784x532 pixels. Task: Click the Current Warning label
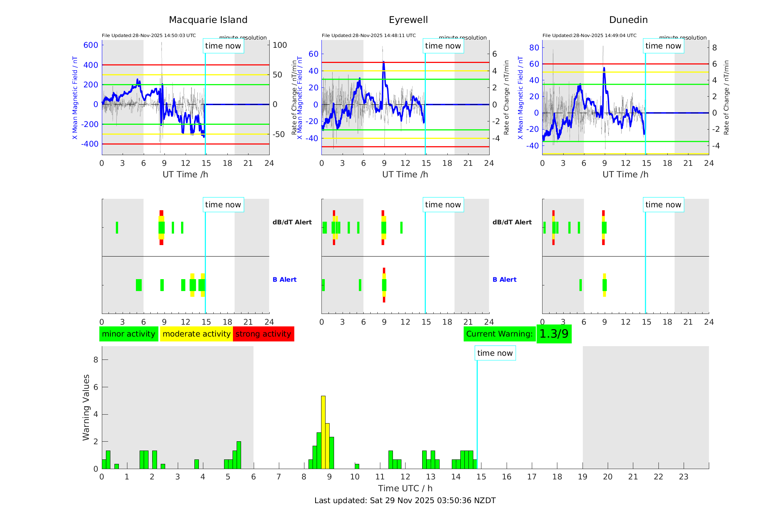pos(499,334)
